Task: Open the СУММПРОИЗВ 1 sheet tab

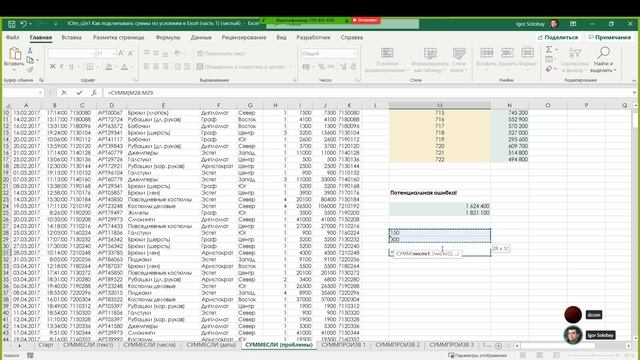Action: coord(343,345)
